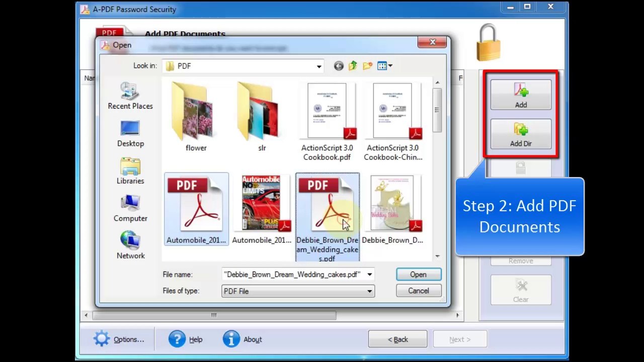Screen dimensions: 644x362
Task: Maximize the A-PDF Password Security window
Action: 527,7
